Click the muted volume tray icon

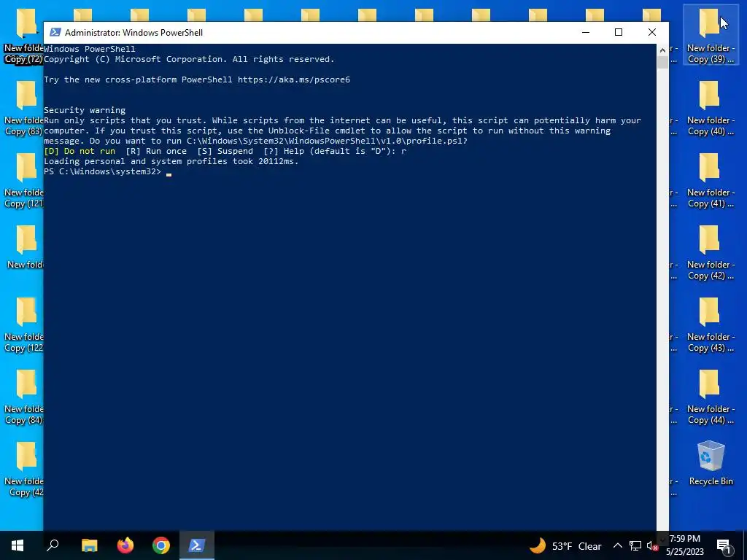tap(652, 545)
